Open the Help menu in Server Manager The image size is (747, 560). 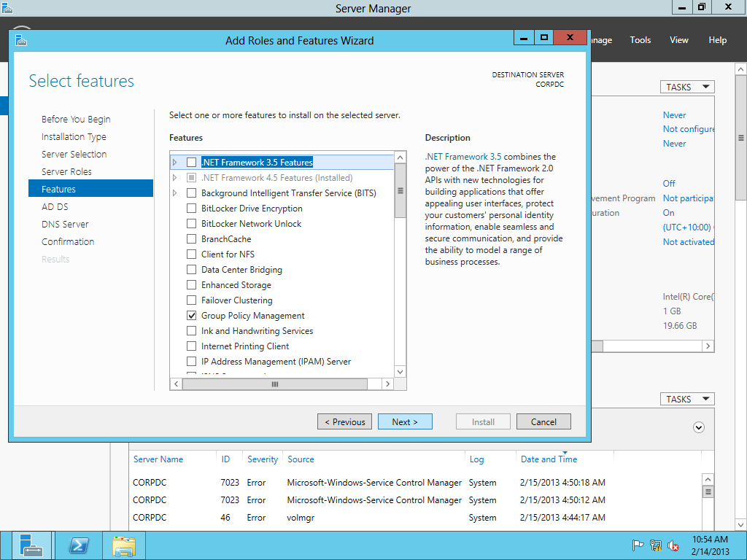pyautogui.click(x=718, y=40)
